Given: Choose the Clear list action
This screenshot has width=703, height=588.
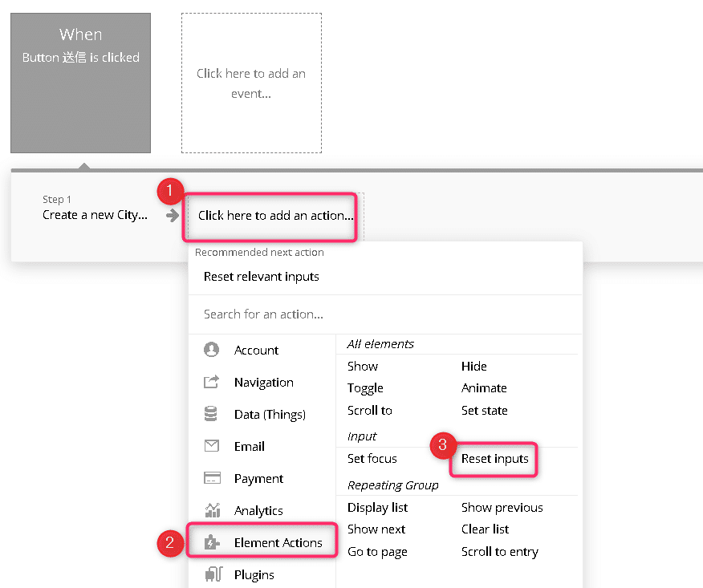Looking at the screenshot, I should [485, 529].
